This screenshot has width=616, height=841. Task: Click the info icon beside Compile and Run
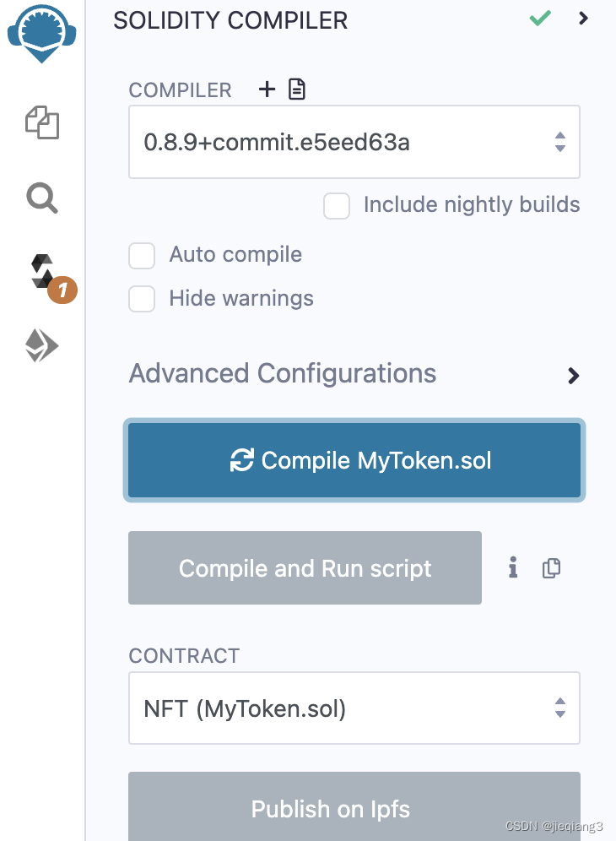click(513, 568)
